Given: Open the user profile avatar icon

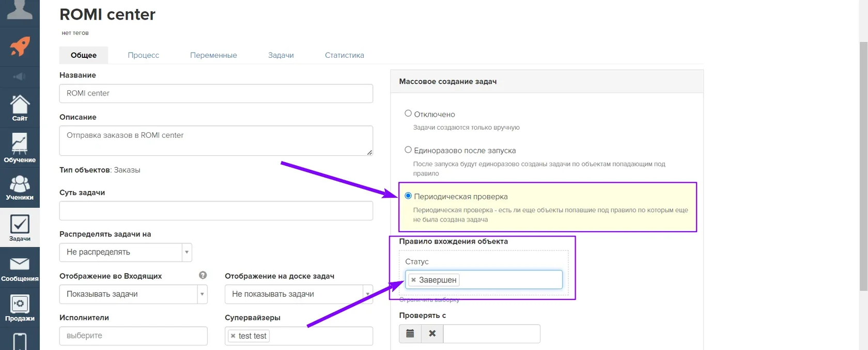Looking at the screenshot, I should tap(20, 9).
